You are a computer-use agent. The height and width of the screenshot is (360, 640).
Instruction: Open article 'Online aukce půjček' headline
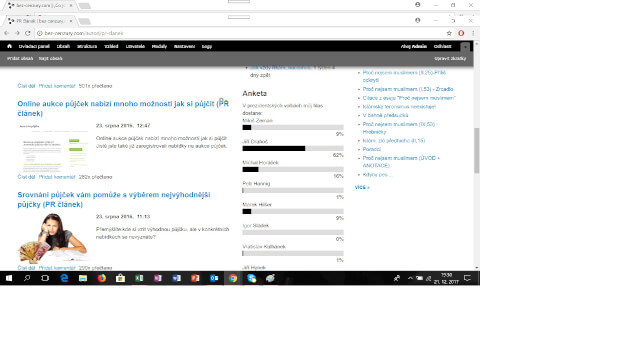pos(123,109)
